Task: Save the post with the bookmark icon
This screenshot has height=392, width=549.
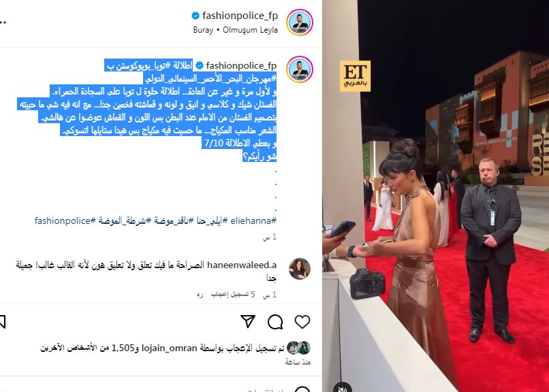Action: (x=3, y=322)
